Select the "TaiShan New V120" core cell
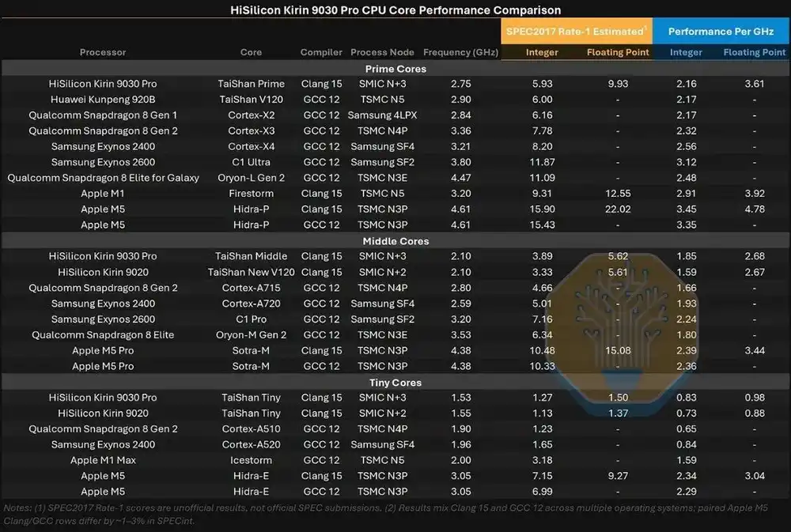 [x=252, y=272]
